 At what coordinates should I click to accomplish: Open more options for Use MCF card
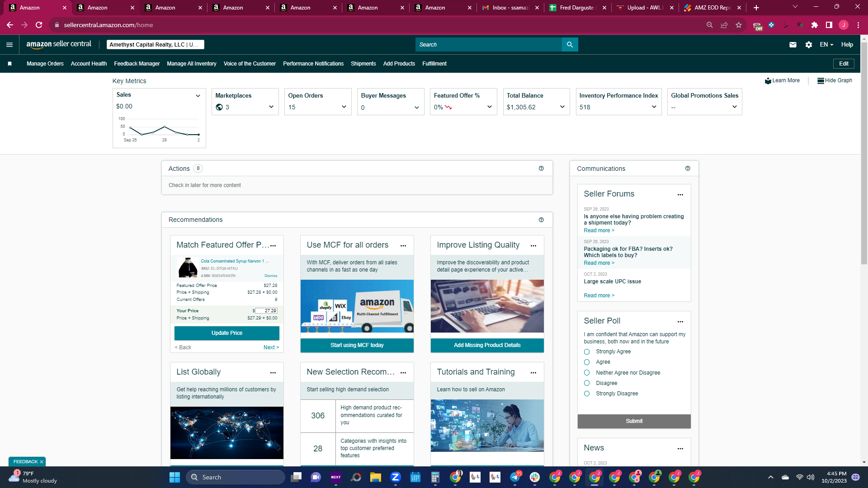pos(403,246)
